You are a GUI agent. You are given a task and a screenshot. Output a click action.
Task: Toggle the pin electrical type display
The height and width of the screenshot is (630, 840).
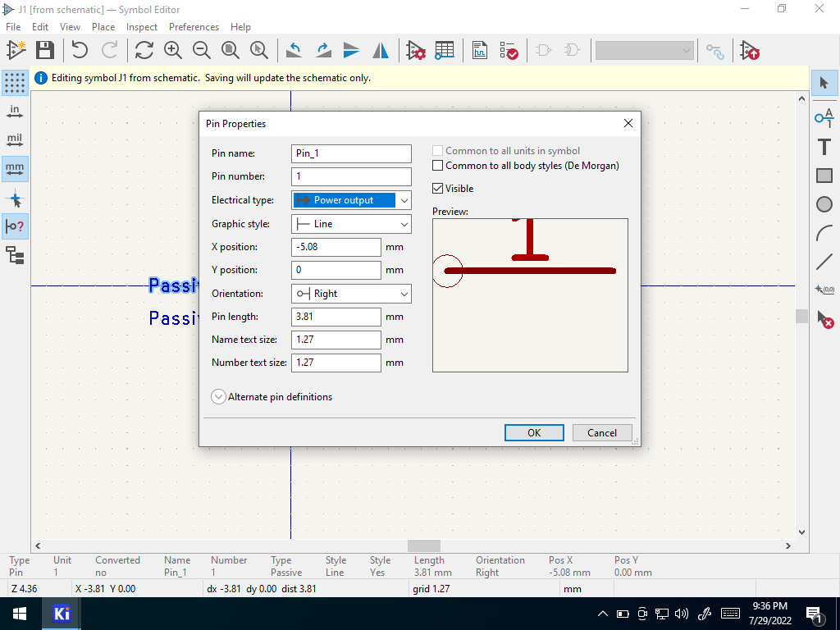click(15, 226)
